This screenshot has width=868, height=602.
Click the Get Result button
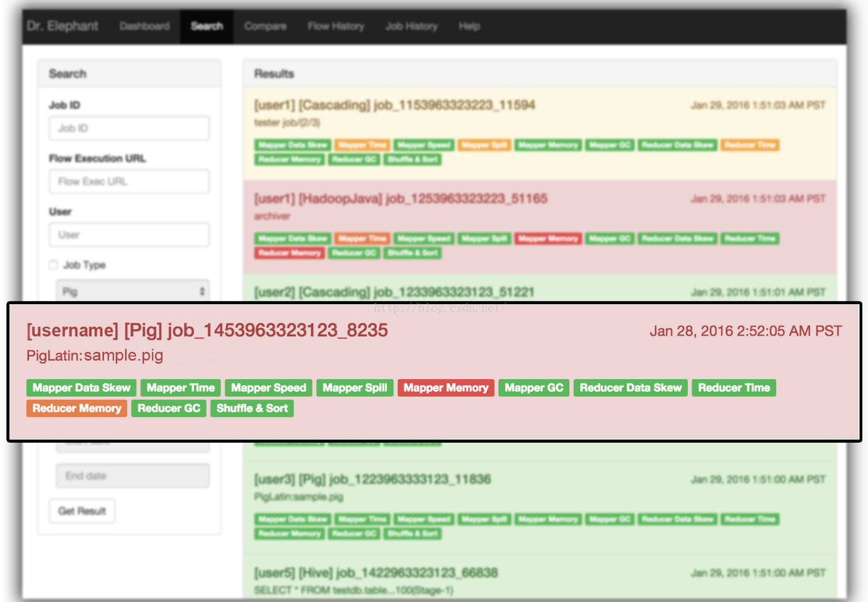coord(82,511)
